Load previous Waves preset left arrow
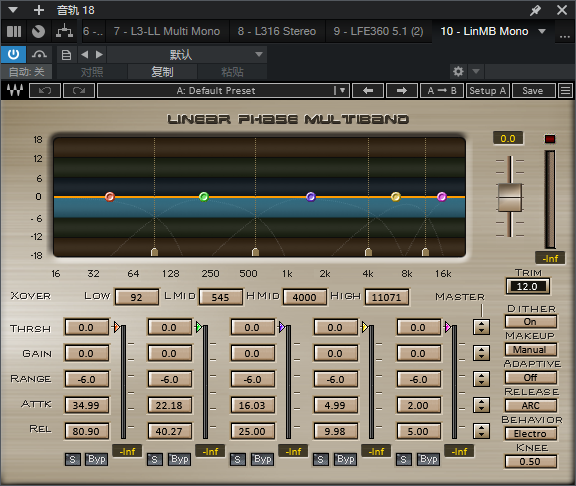The height and width of the screenshot is (486, 576). (x=368, y=90)
